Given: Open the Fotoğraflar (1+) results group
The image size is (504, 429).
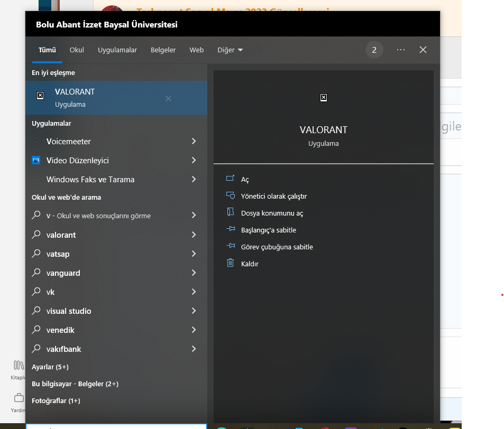Looking at the screenshot, I should coord(56,401).
